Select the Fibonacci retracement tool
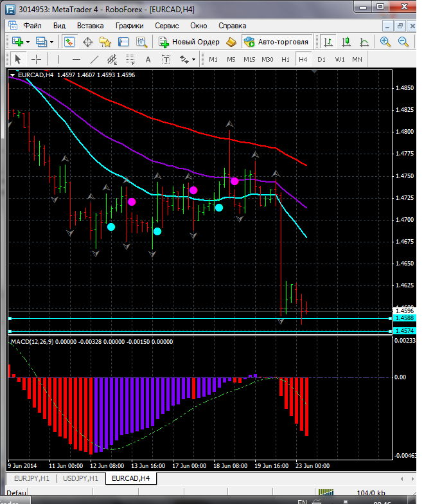 (130, 59)
